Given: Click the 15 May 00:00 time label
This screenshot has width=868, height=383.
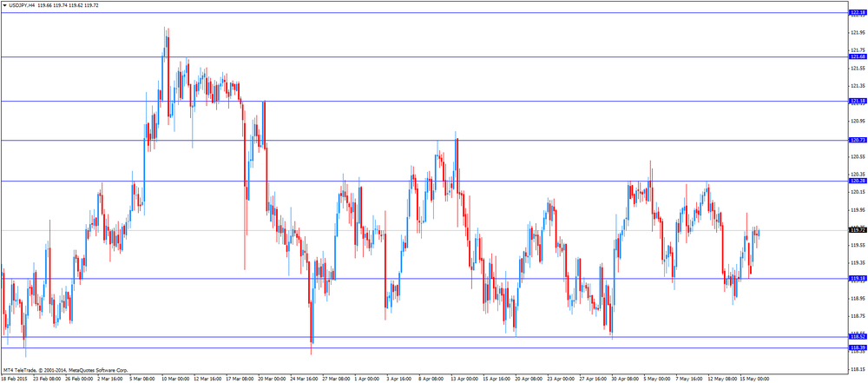Looking at the screenshot, I should 753,380.
